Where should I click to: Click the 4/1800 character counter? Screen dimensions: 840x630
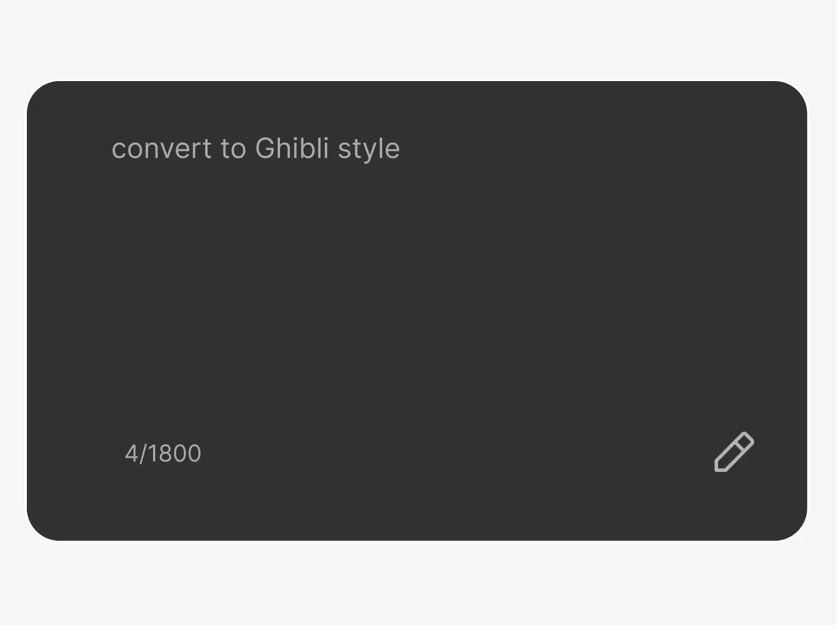click(163, 454)
